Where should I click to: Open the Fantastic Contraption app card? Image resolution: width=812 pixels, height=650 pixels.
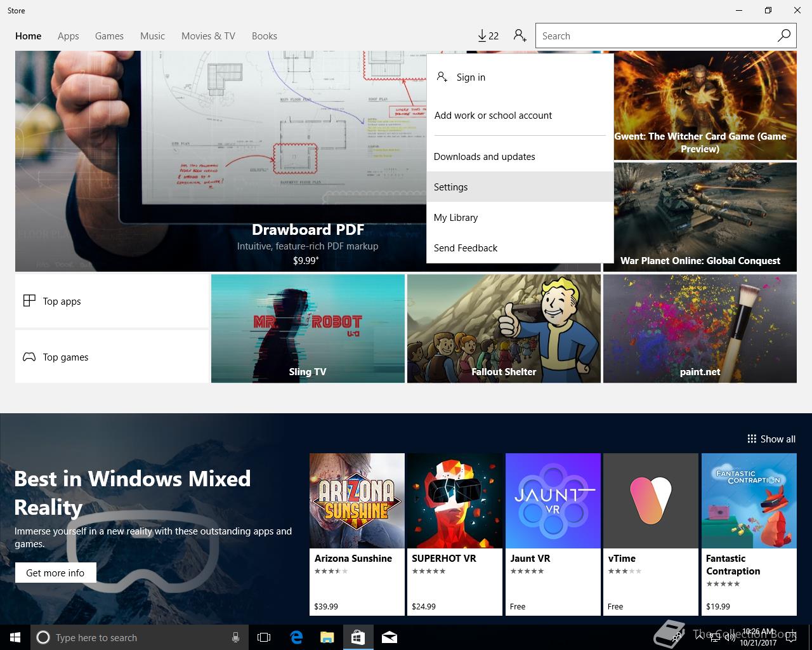click(x=749, y=534)
